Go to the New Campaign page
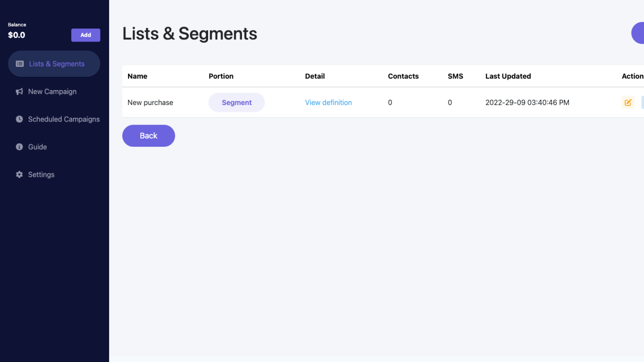Screen dimensions: 644x362 [52, 92]
